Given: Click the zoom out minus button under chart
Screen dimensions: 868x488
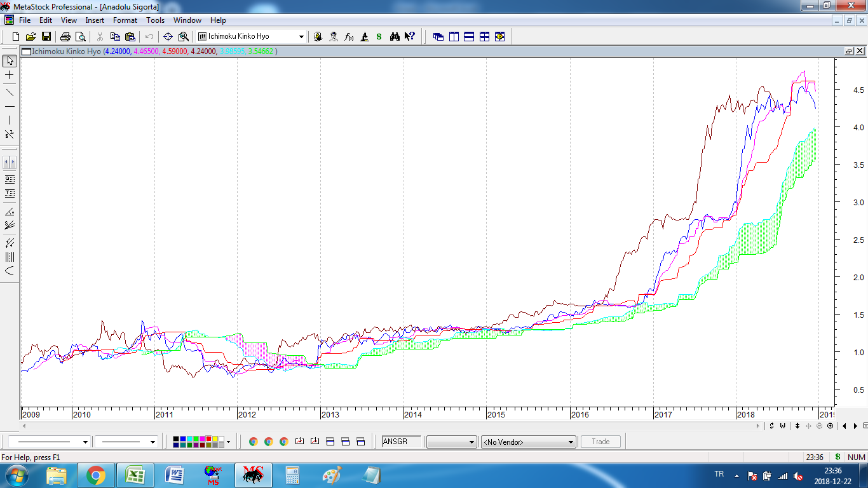Looking at the screenshot, I should click(820, 426).
